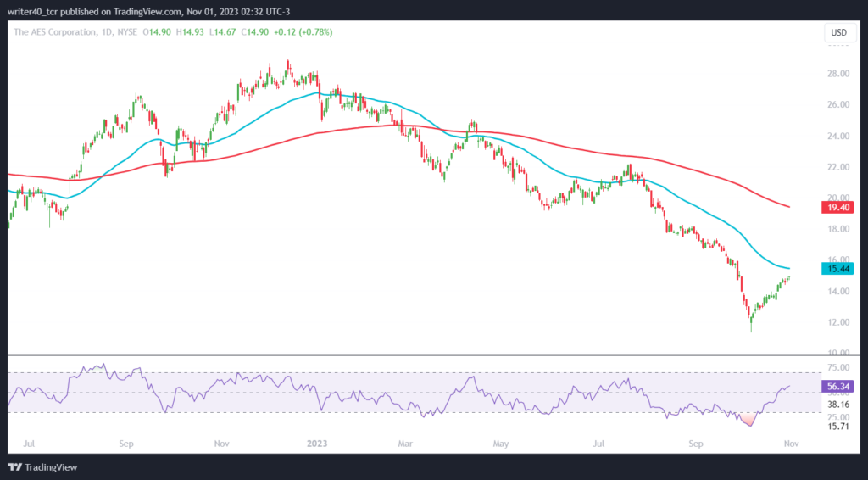Click the 38.16 RSI axis label

pos(838,405)
